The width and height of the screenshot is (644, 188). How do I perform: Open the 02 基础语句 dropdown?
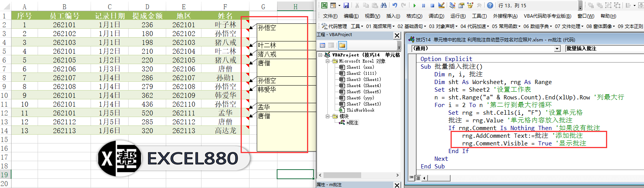coord(411,26)
